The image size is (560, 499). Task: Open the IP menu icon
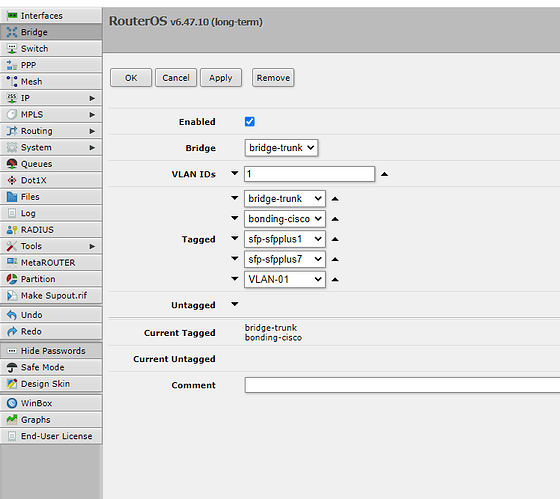[x=12, y=98]
